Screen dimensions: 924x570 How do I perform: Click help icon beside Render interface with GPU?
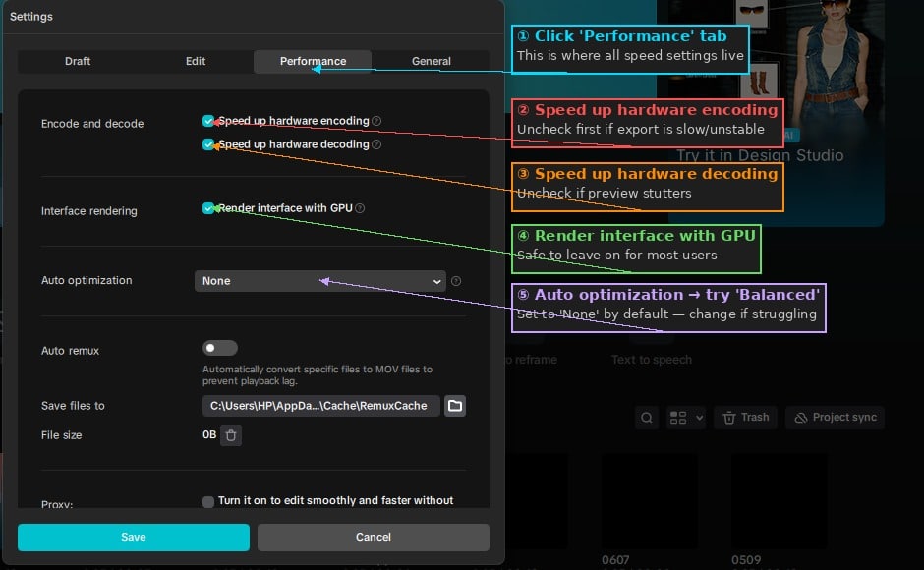[x=360, y=208]
